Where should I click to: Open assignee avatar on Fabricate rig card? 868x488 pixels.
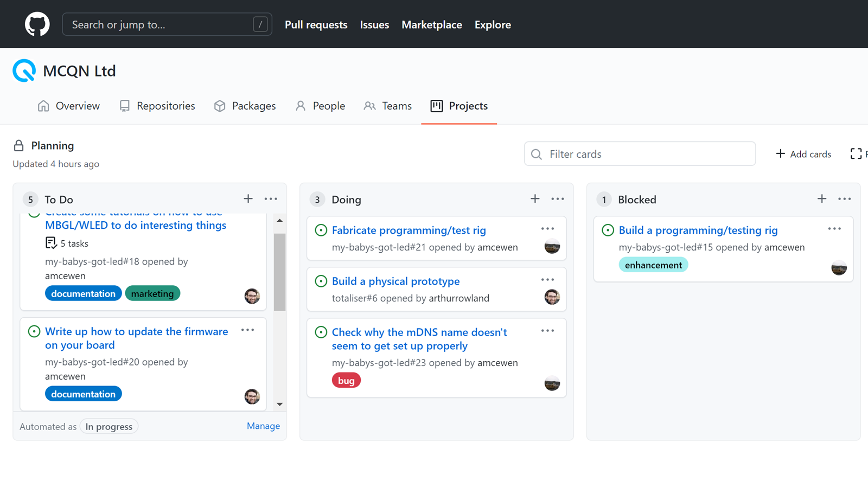[x=552, y=247]
